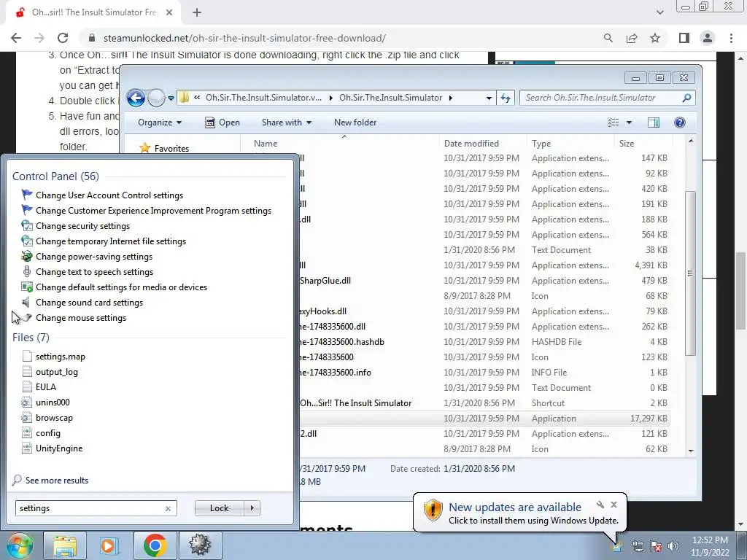Select the Oh...Sir!! The Insult Simulator shortcut
This screenshot has width=747, height=560.
click(356, 402)
